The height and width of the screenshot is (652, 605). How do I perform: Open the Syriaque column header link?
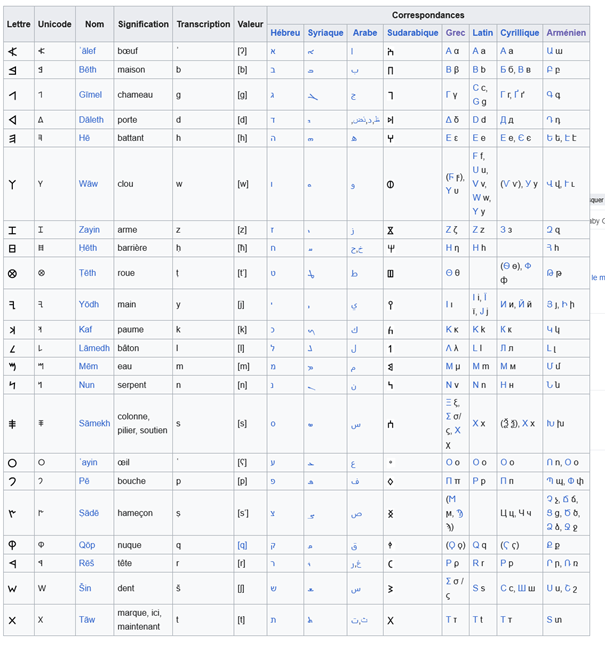click(325, 33)
